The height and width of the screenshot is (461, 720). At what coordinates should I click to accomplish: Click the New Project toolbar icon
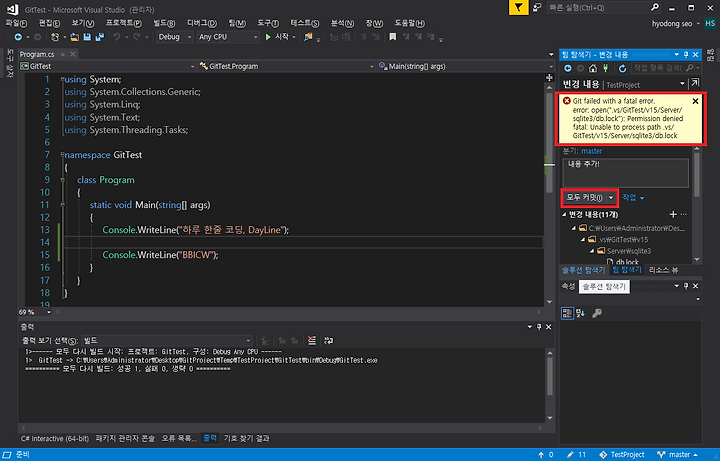pos(55,37)
